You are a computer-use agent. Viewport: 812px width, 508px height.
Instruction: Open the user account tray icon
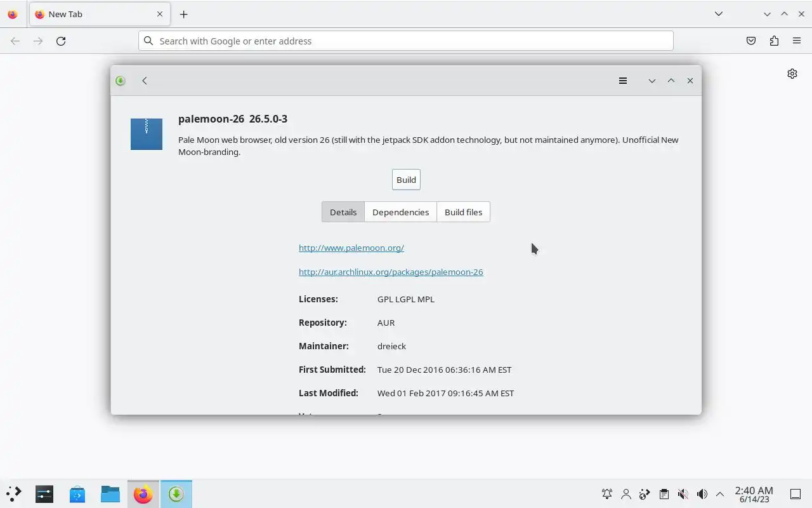626,494
